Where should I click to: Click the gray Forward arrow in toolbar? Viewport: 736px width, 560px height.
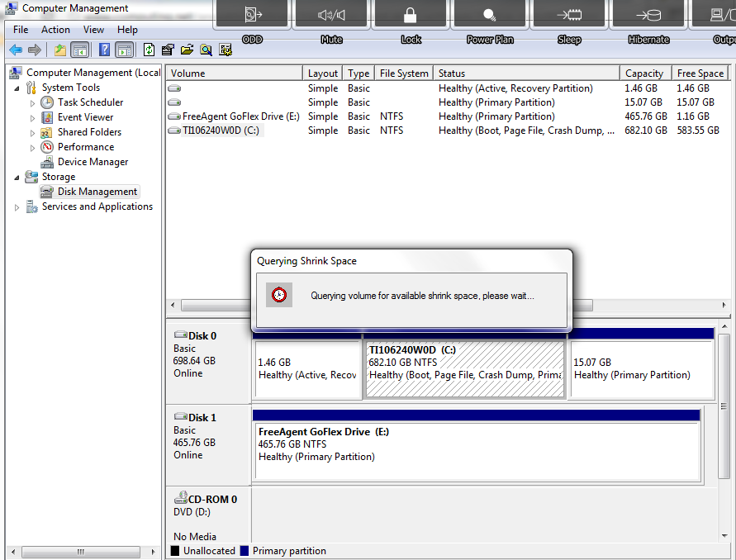34,50
